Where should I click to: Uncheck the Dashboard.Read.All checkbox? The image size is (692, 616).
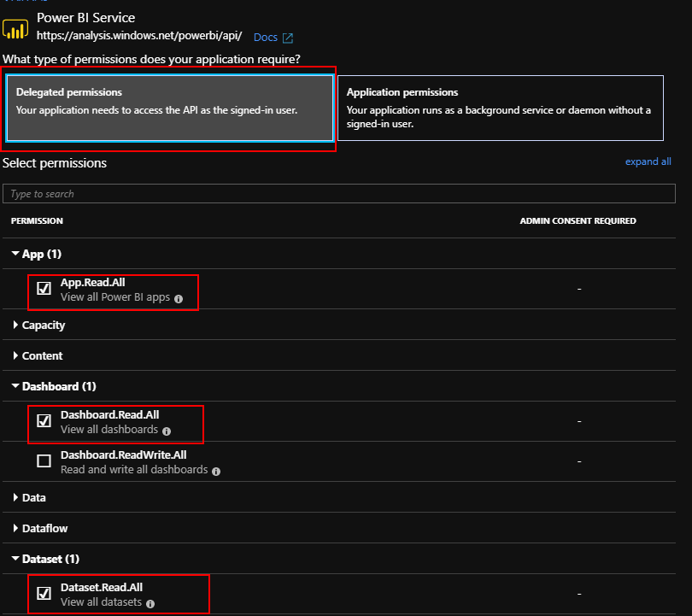click(x=44, y=421)
